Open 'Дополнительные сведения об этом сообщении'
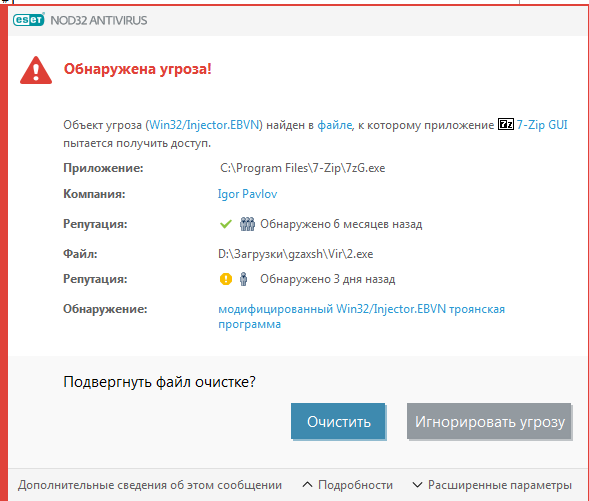Image resolution: width=589 pixels, height=501 pixels. click(x=150, y=485)
